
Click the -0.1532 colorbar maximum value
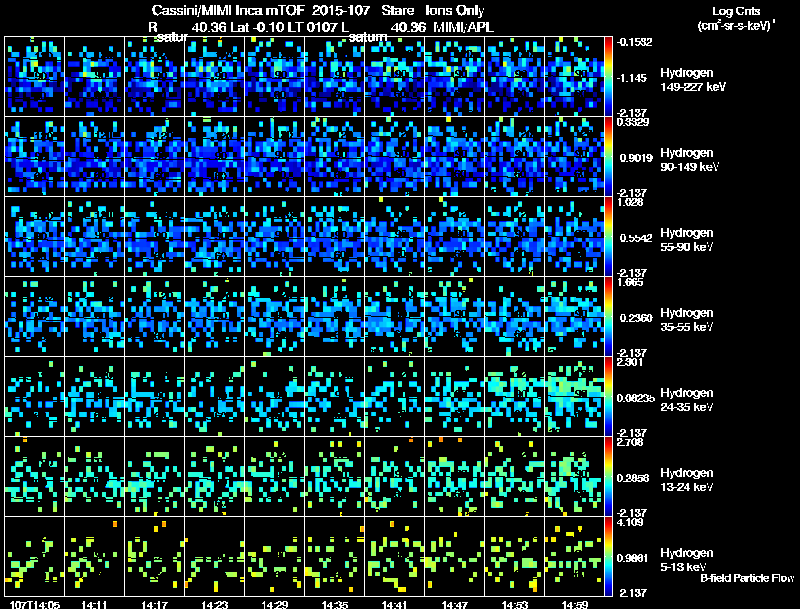(x=634, y=42)
